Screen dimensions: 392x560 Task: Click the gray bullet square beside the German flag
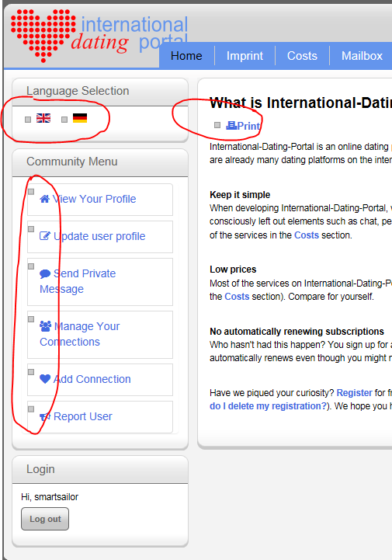coord(64,120)
